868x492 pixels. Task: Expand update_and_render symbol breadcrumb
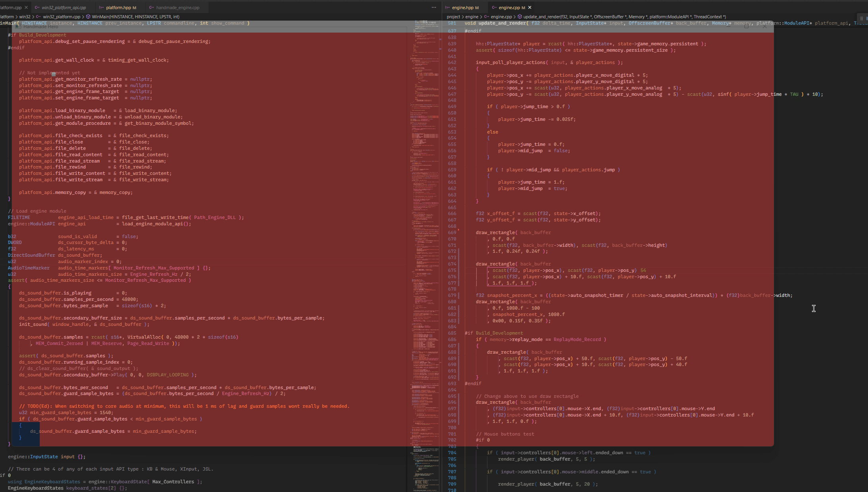[x=624, y=17]
